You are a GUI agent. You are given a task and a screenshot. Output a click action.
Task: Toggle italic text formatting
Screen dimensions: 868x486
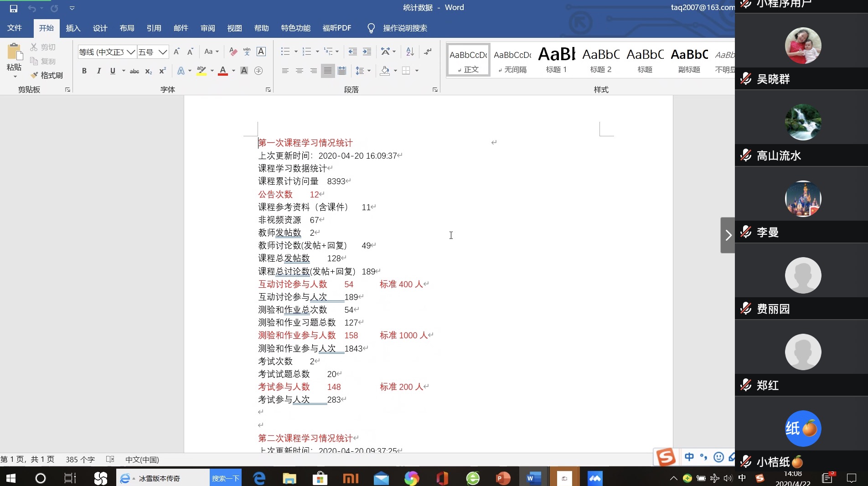pyautogui.click(x=98, y=71)
